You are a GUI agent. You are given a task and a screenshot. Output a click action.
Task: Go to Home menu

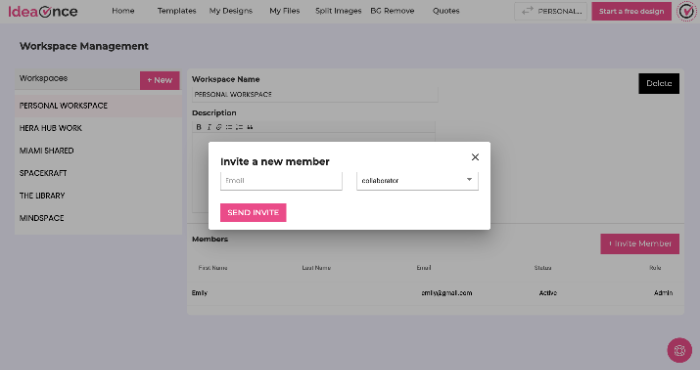pos(123,11)
